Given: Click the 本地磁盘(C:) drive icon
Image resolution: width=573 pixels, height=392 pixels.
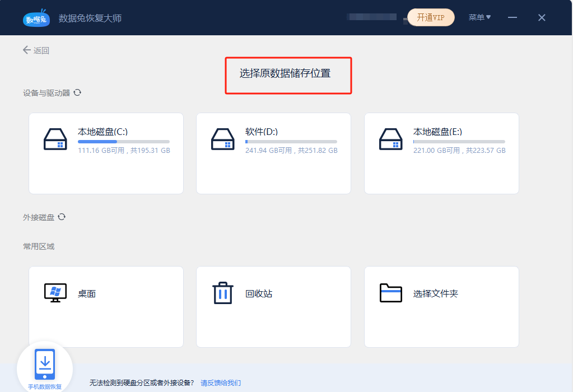Looking at the screenshot, I should 55,139.
